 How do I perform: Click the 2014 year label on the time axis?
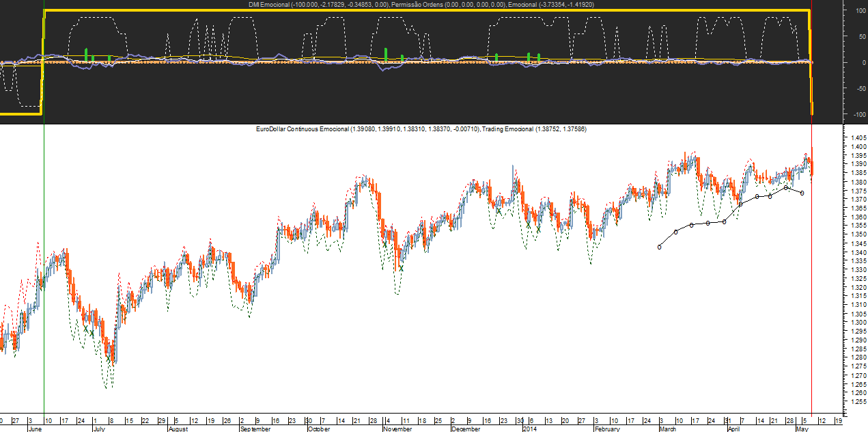point(530,429)
